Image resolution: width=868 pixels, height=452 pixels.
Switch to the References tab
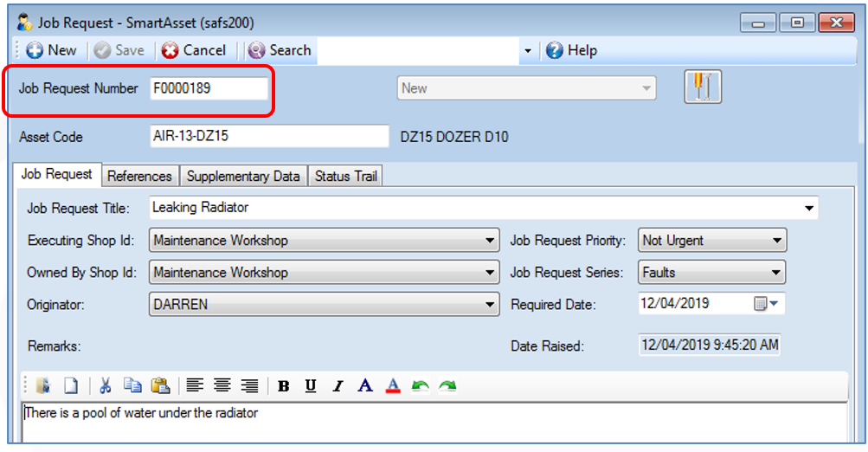click(139, 176)
